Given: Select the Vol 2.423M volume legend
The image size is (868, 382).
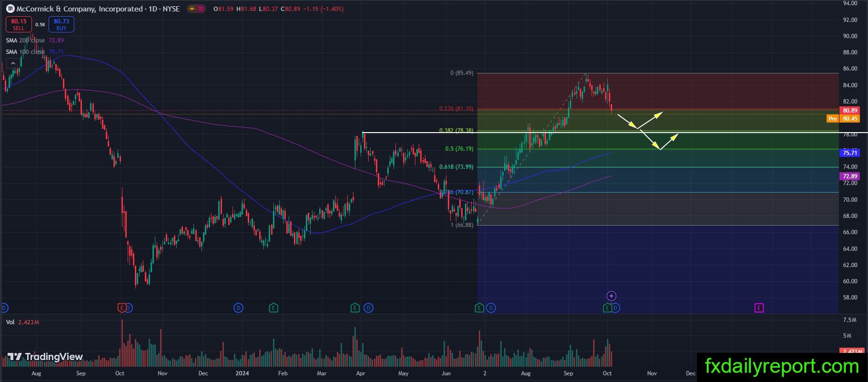Looking at the screenshot, I should [x=22, y=322].
